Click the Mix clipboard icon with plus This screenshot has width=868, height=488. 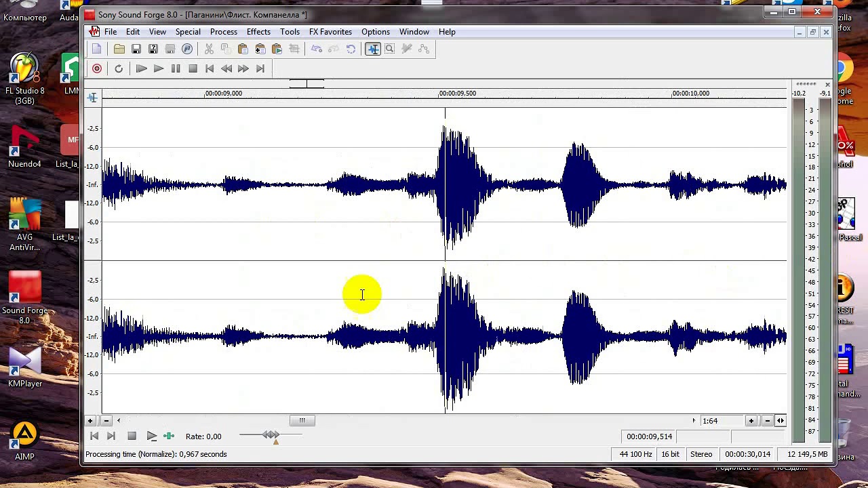point(260,49)
